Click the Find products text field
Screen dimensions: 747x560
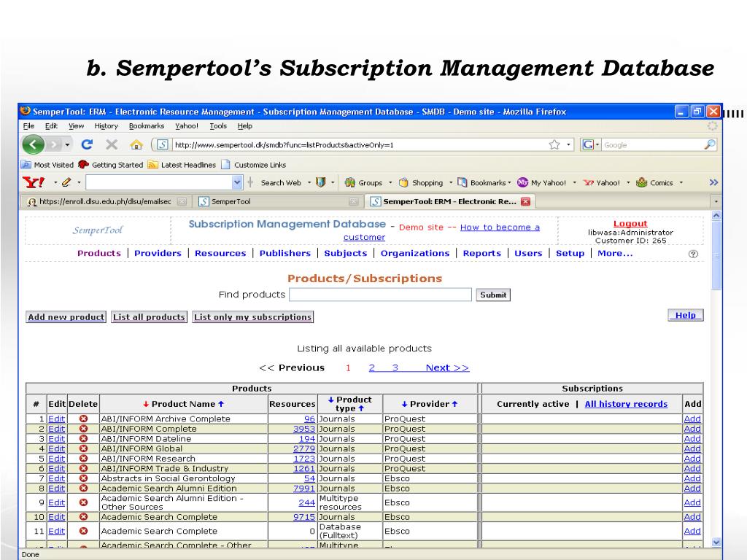click(x=380, y=295)
